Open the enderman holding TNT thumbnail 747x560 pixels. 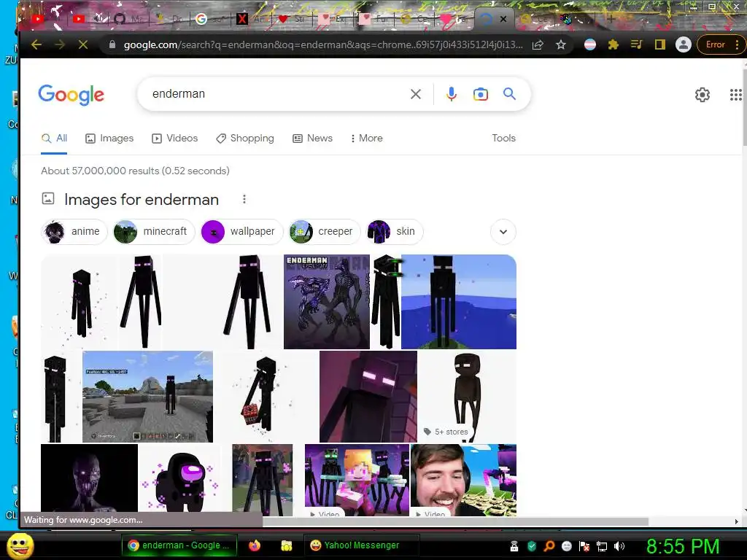click(266, 397)
